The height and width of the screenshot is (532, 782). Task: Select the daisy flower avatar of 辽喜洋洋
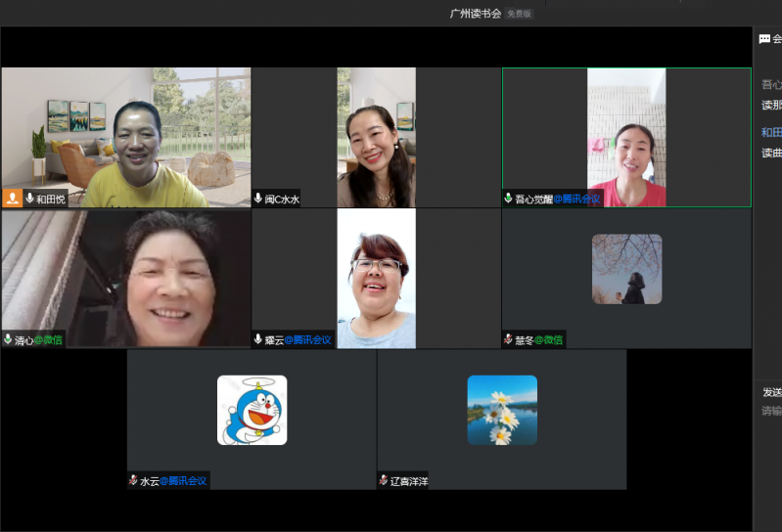pyautogui.click(x=502, y=410)
